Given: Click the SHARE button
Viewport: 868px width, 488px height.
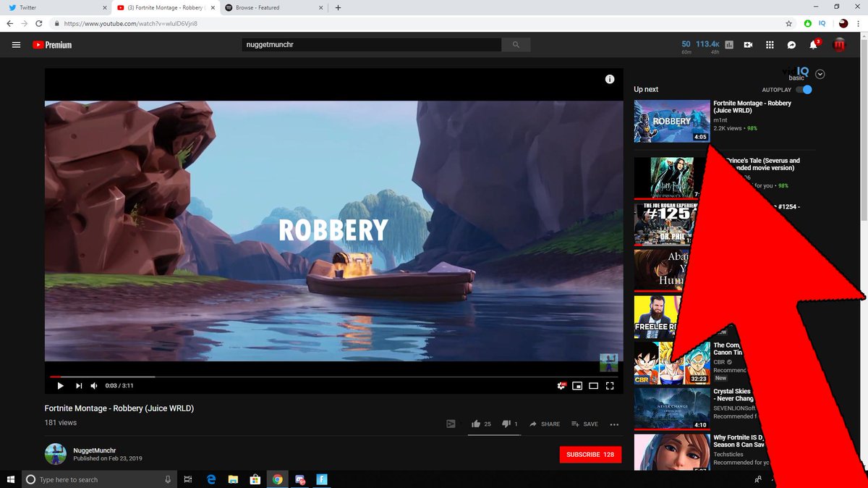Looking at the screenshot, I should tap(545, 424).
